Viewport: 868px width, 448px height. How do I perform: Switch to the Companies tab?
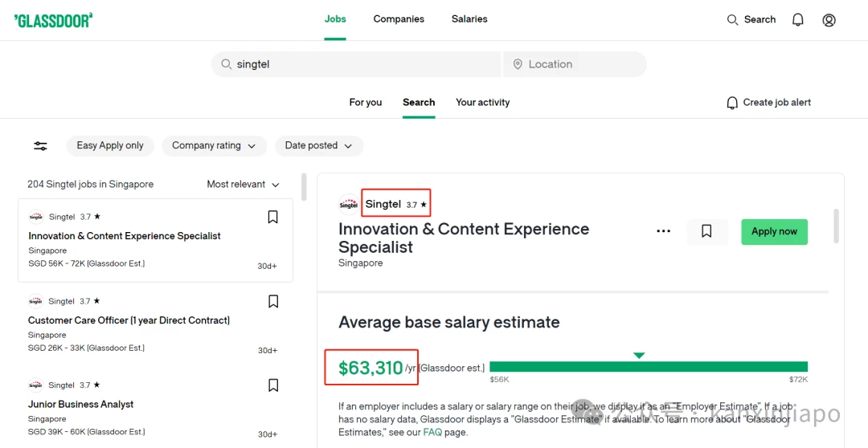(399, 18)
